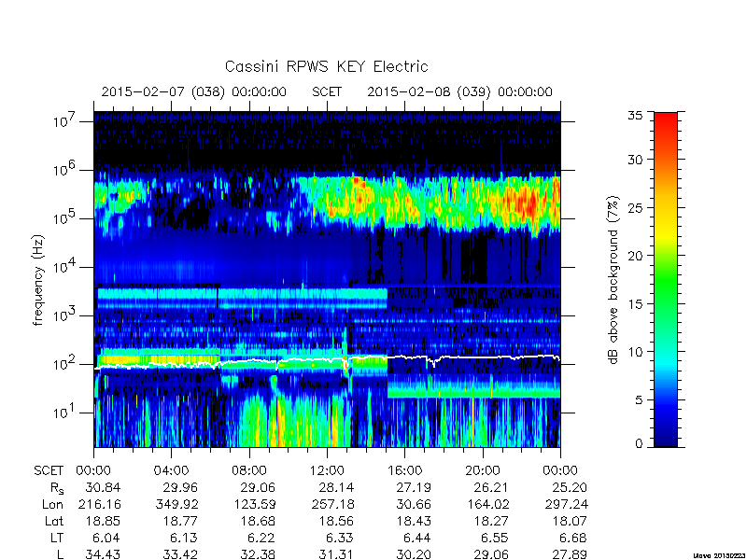Image resolution: width=747 pixels, height=560 pixels.
Task: Click the latitude value 18.56
Action: click(x=336, y=521)
